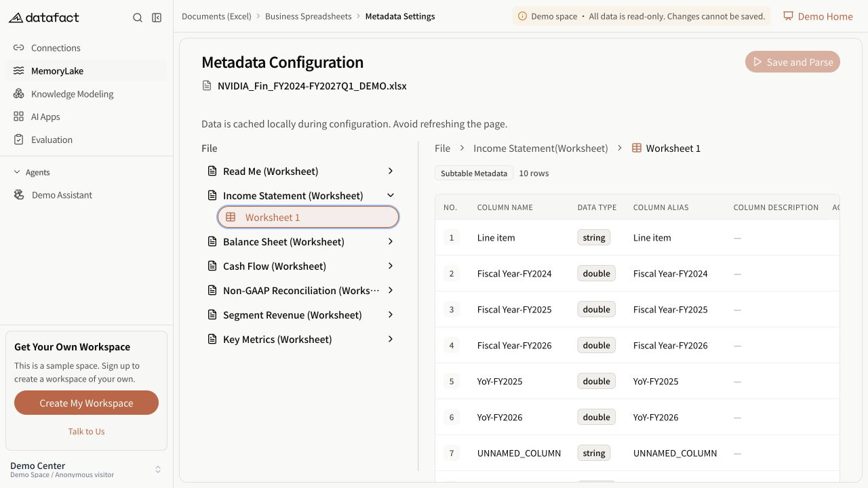Click column name 'UNNAMED_COLUMN'
This screenshot has width=868, height=488.
(x=519, y=453)
